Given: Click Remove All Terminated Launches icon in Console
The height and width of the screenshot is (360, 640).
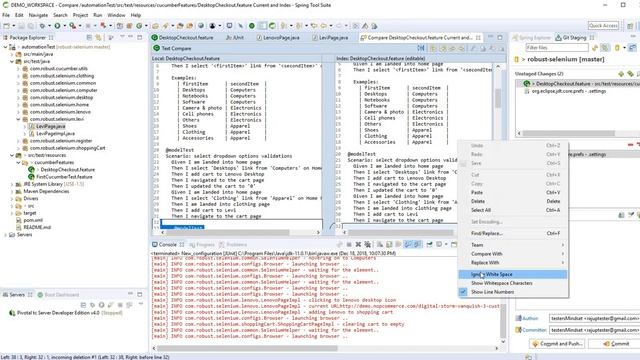Looking at the screenshot, I should coord(367,244).
